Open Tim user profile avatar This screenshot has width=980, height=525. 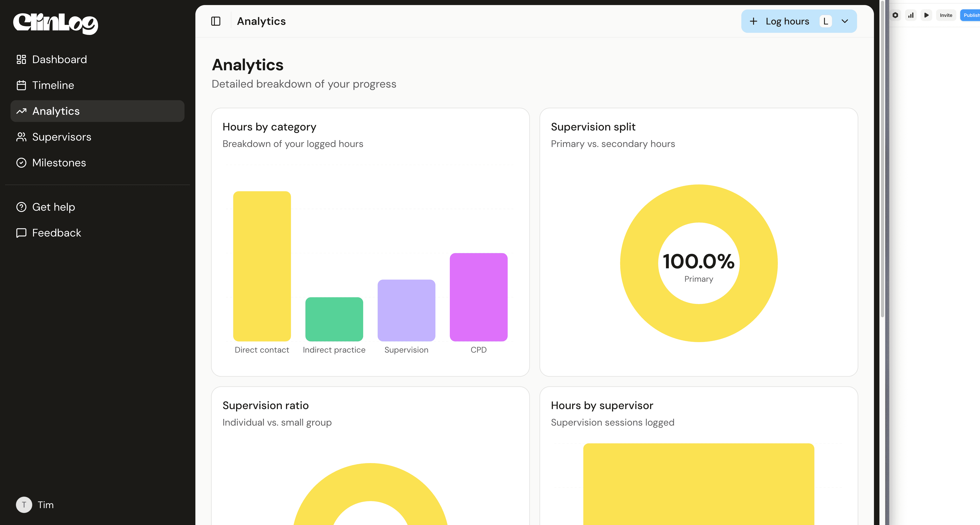pos(24,505)
